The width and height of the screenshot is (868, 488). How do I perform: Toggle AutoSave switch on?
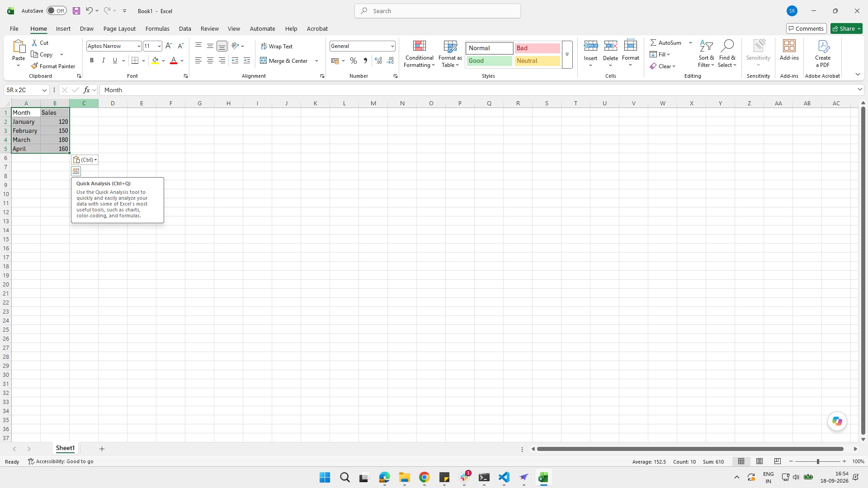click(57, 11)
